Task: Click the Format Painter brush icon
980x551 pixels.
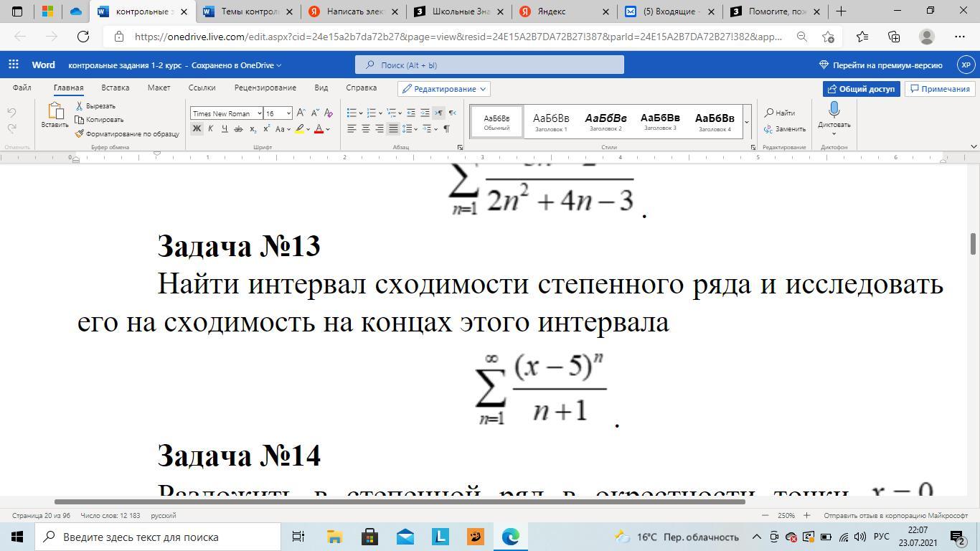Action: pyautogui.click(x=80, y=133)
